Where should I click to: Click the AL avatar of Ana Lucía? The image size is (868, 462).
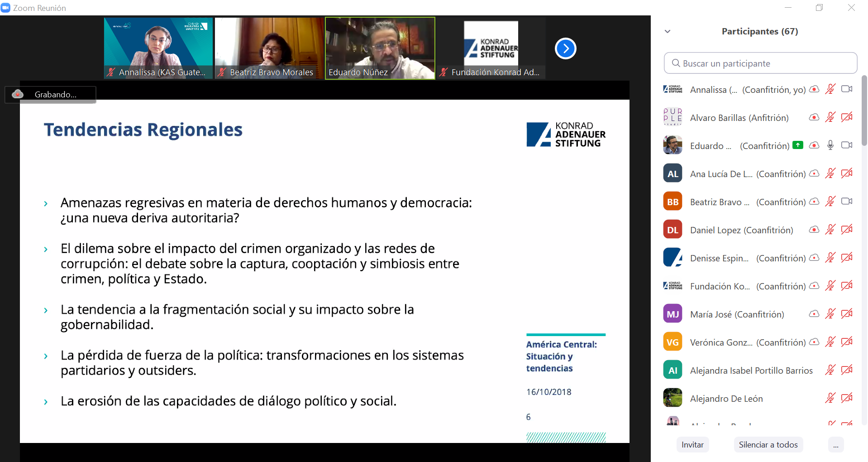(672, 173)
